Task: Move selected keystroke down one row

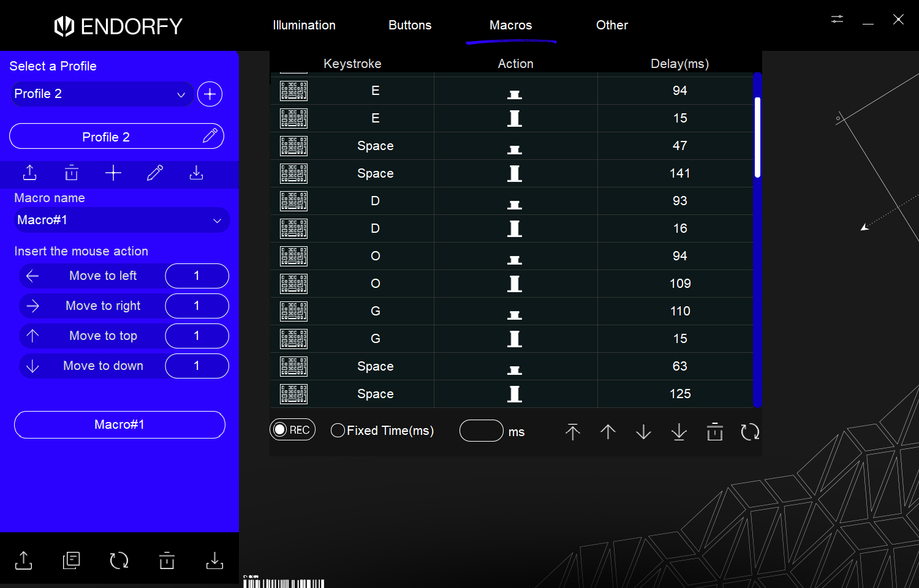Action: coord(643,432)
